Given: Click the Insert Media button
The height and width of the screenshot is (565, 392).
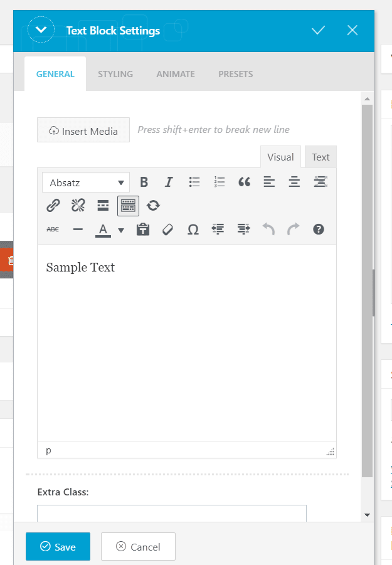Looking at the screenshot, I should (x=83, y=130).
